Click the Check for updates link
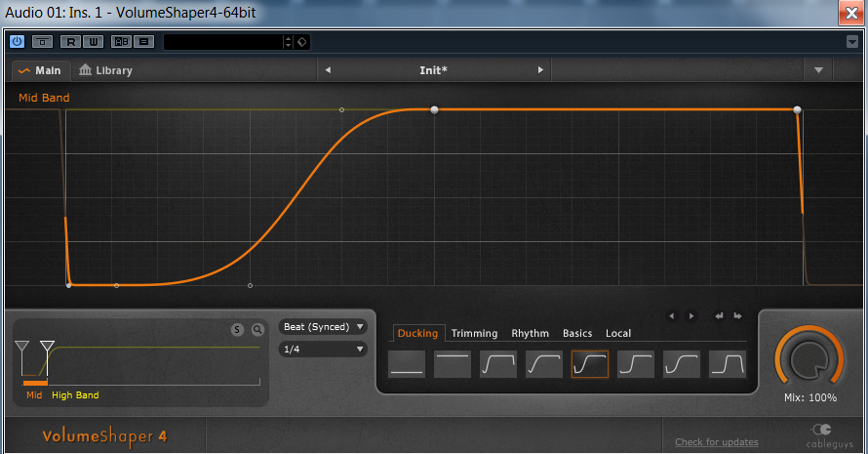 [x=716, y=442]
